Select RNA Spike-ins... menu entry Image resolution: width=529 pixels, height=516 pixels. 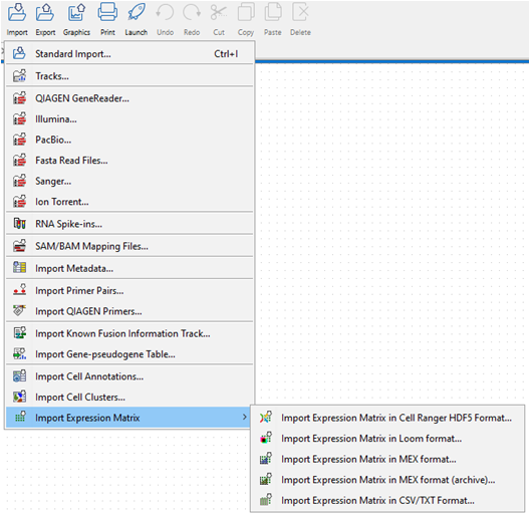(130, 224)
